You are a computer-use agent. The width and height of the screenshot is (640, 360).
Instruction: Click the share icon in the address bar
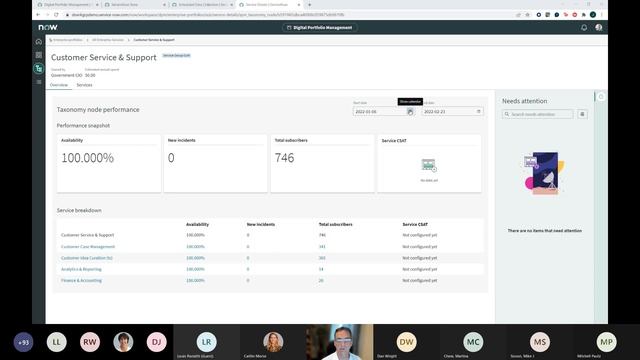[x=518, y=15]
